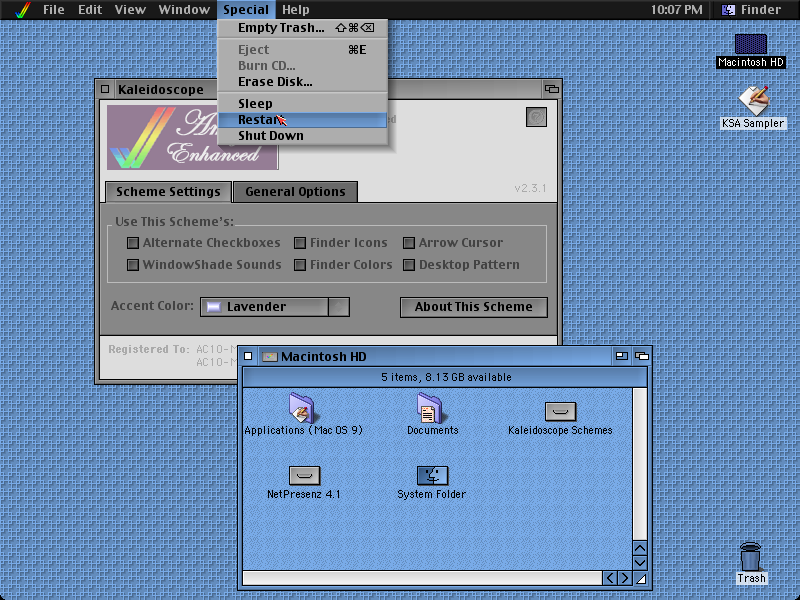Click the help button in Kaleidoscope window

(x=536, y=117)
